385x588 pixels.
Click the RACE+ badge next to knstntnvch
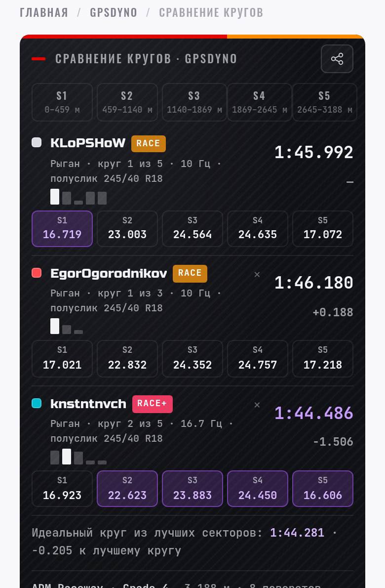tap(153, 404)
